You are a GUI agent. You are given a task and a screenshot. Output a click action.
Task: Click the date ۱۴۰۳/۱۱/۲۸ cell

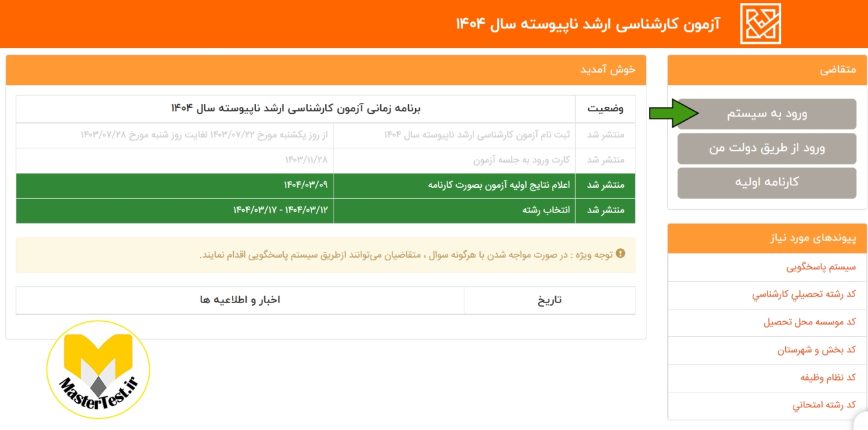click(x=175, y=161)
